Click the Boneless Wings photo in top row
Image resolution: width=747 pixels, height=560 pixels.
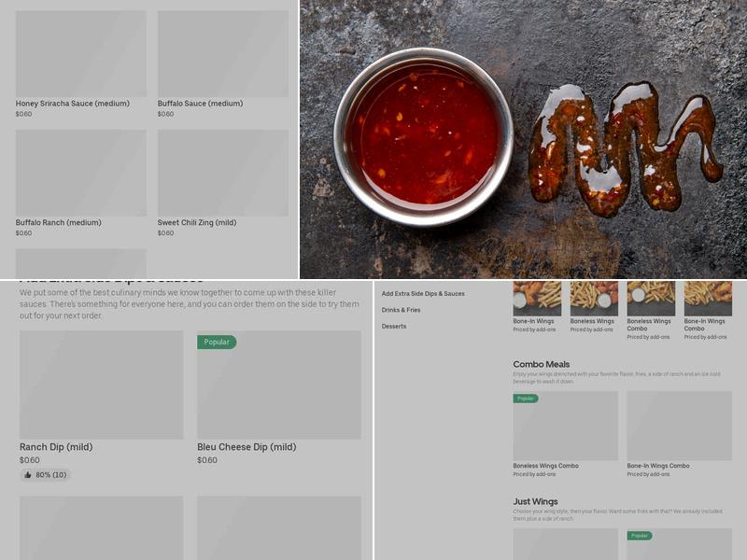pos(594,299)
